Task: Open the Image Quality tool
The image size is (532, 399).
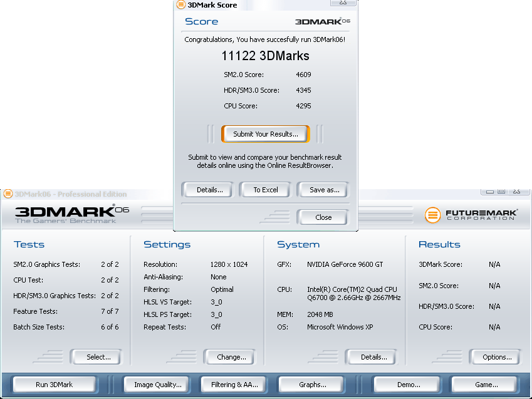Action: (x=157, y=385)
